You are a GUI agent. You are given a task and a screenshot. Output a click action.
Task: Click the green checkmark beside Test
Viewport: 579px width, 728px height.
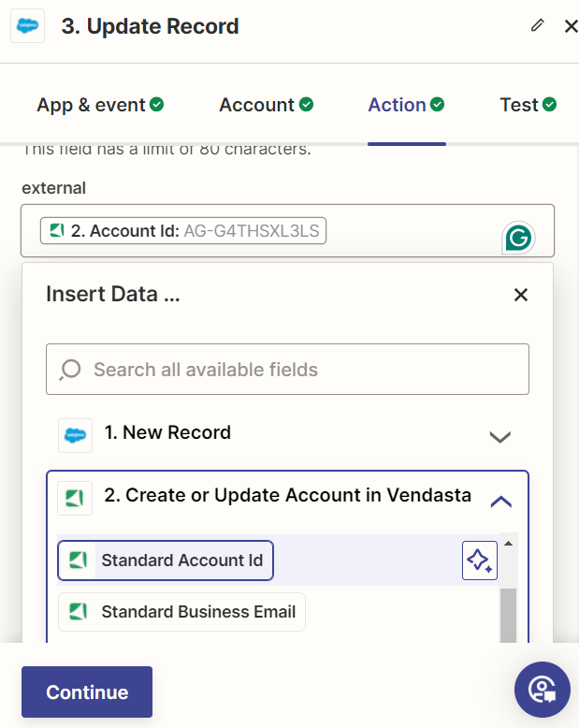click(x=550, y=105)
